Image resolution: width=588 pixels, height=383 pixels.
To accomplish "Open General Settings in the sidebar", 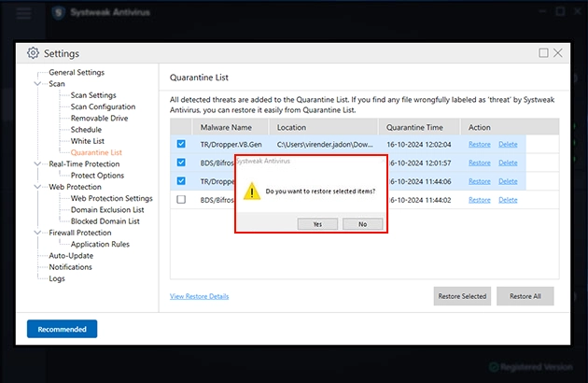I will tap(77, 73).
